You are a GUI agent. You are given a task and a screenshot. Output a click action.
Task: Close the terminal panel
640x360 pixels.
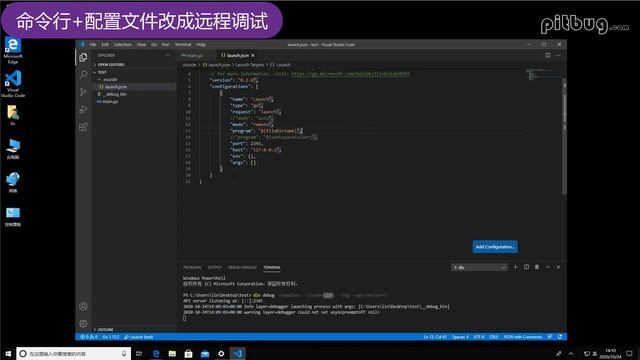558,267
